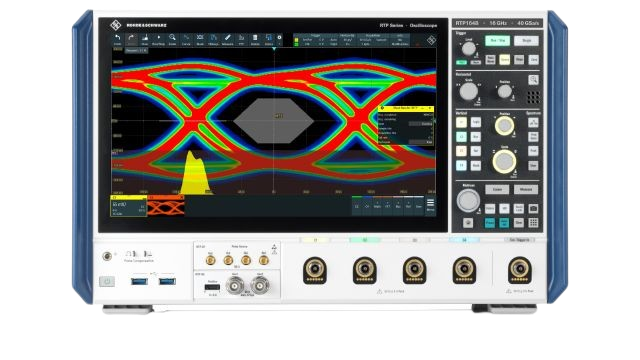Viewport: 640px width, 360px height.
Task: Open the R&S logo menu at top-right of screen
Action: coord(431,40)
